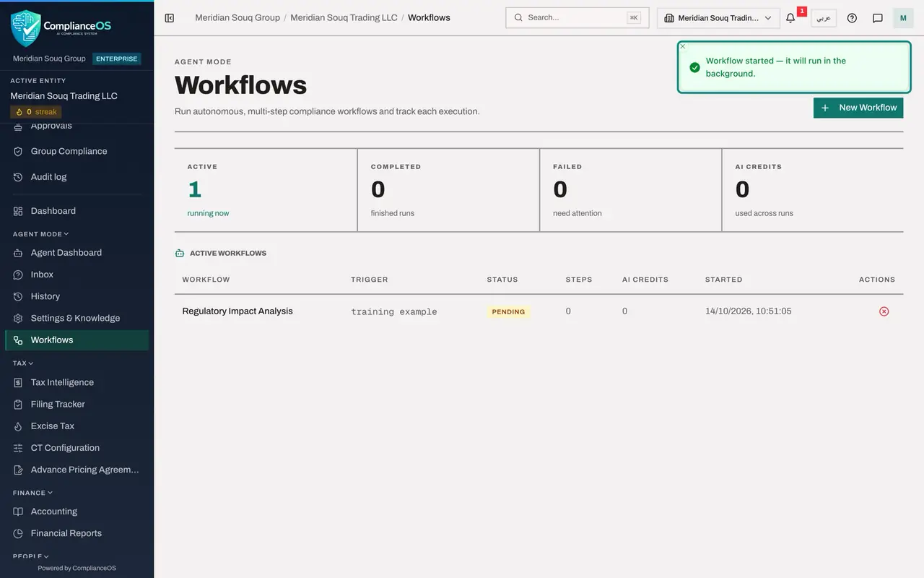This screenshot has width=924, height=578.
Task: Dismiss the Workflow started notification
Action: 683,46
